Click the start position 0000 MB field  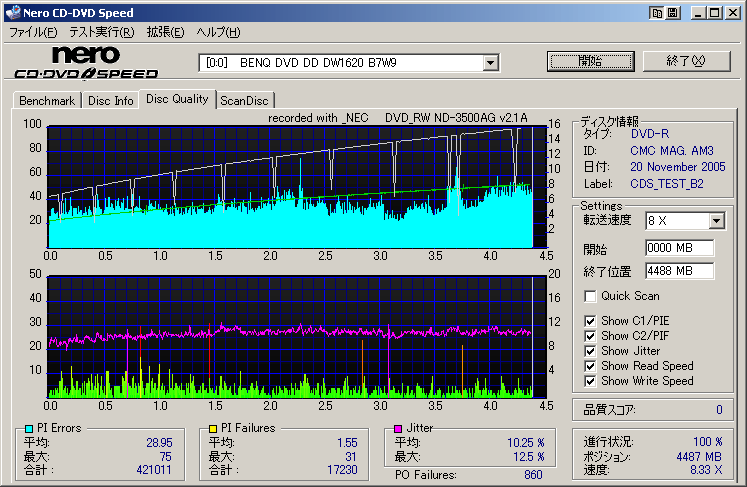pyautogui.click(x=680, y=248)
